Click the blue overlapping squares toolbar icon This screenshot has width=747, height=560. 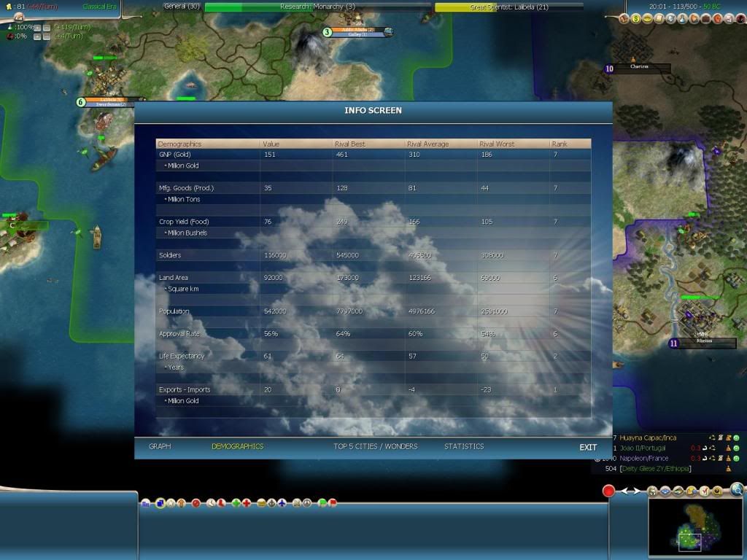160,503
